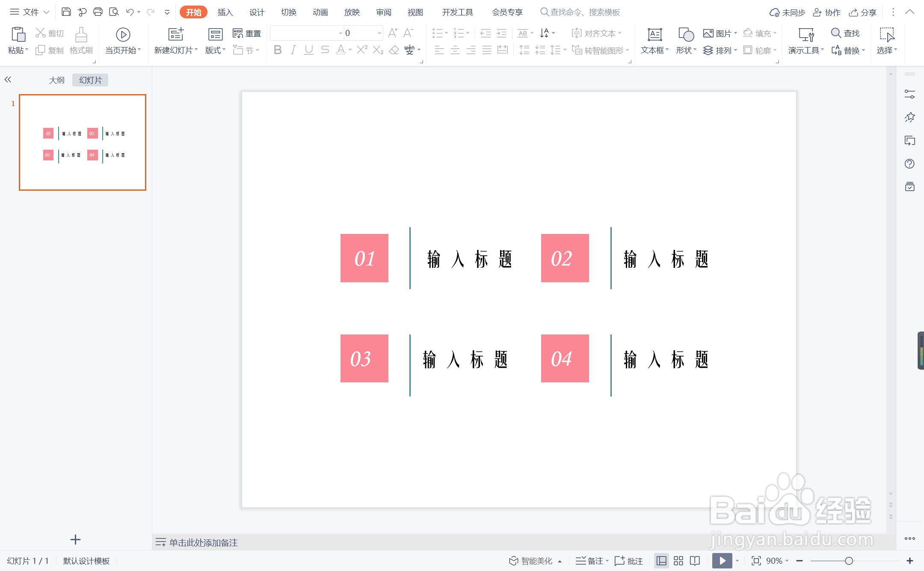924x571 pixels.
Task: Expand the layout (版式) dropdown
Action: click(x=215, y=50)
